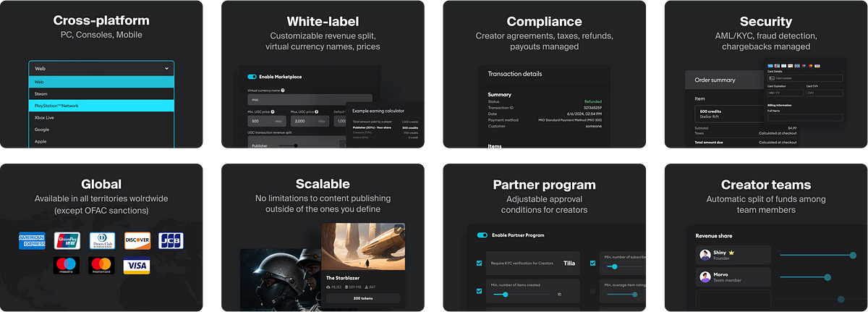Choose Xbox Live in the platform list

click(101, 117)
